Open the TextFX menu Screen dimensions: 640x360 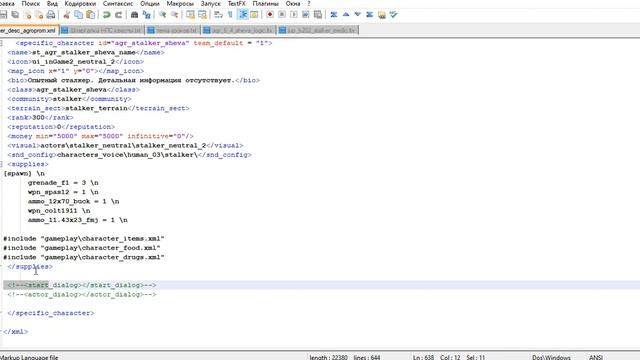pyautogui.click(x=237, y=4)
